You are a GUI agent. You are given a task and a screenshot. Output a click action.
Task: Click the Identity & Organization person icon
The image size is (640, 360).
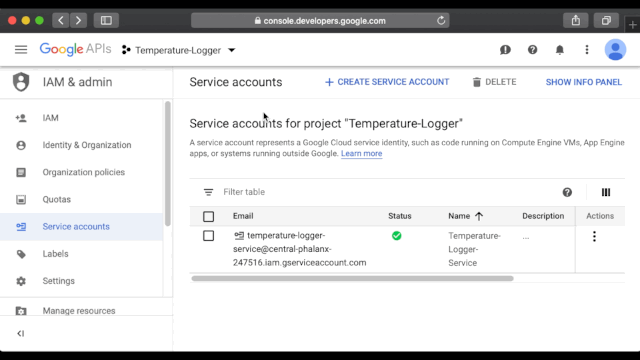click(21, 145)
